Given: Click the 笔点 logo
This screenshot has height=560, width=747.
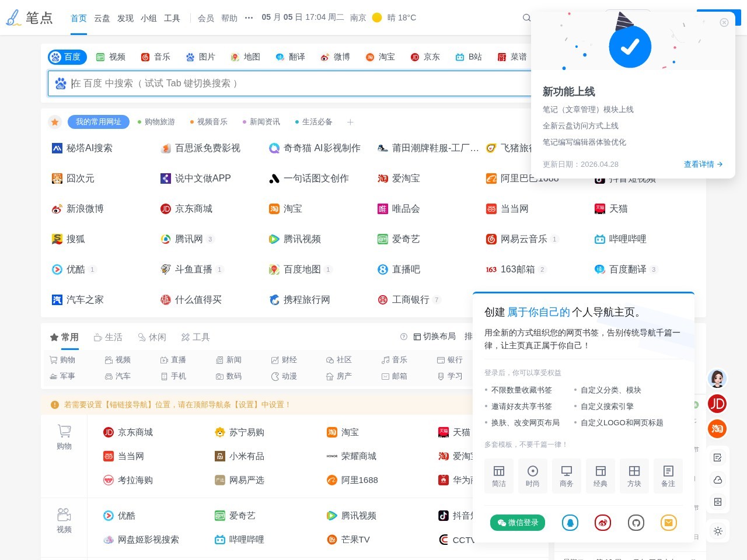Looking at the screenshot, I should (x=29, y=17).
